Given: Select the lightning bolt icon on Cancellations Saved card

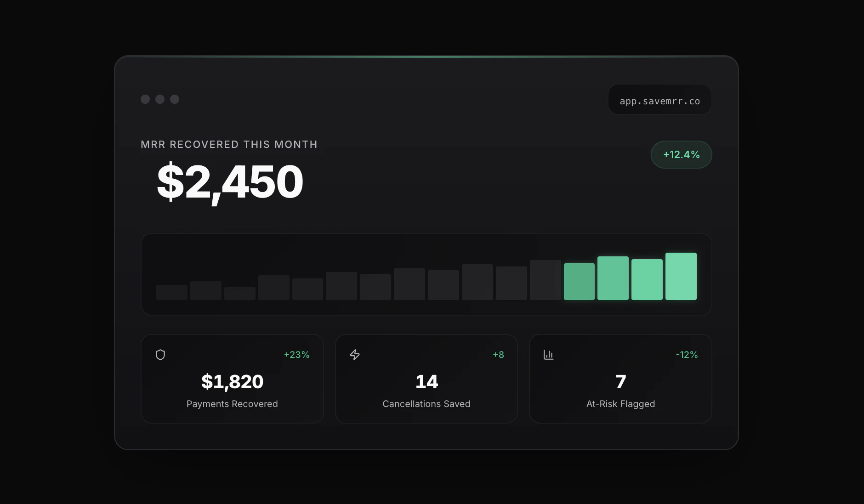Looking at the screenshot, I should tap(355, 354).
